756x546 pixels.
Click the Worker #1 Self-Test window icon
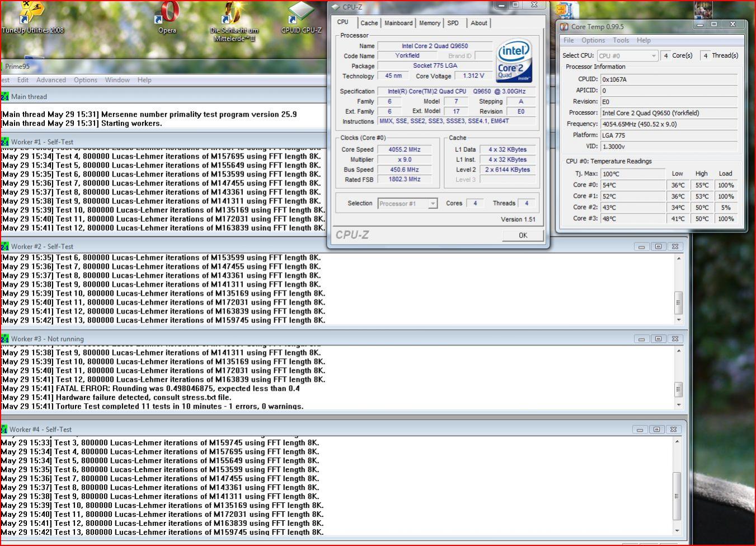(x=4, y=142)
